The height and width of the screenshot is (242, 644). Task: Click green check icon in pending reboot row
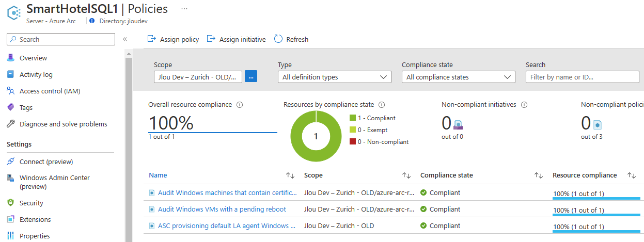tap(423, 209)
